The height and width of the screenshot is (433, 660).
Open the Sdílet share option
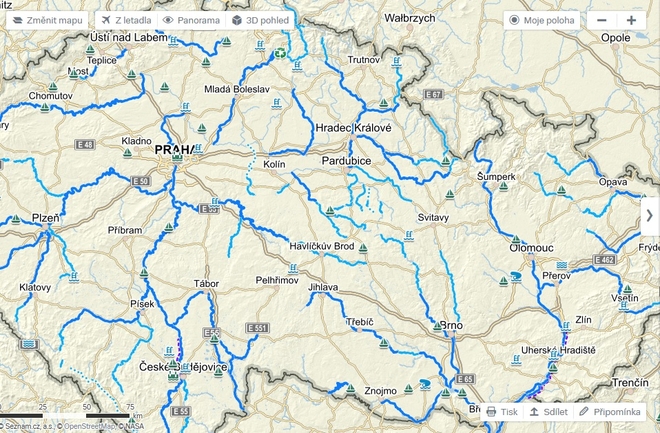point(548,412)
